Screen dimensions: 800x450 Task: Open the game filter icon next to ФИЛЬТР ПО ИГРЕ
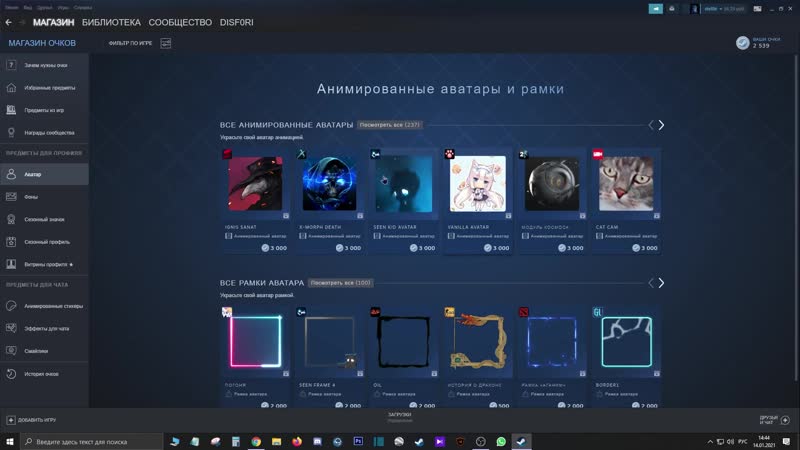[166, 43]
